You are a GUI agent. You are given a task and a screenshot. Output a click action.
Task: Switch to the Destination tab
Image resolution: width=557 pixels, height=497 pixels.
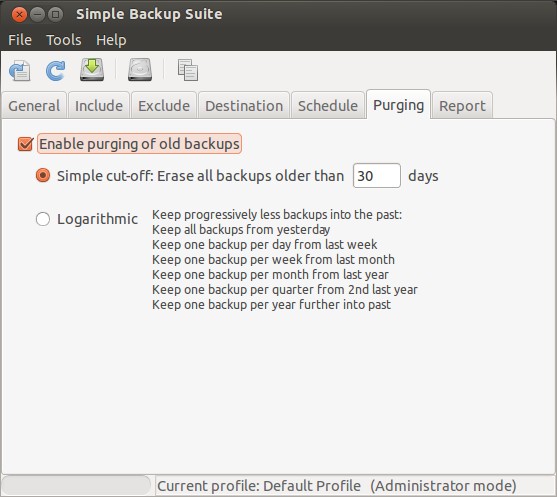pos(244,106)
